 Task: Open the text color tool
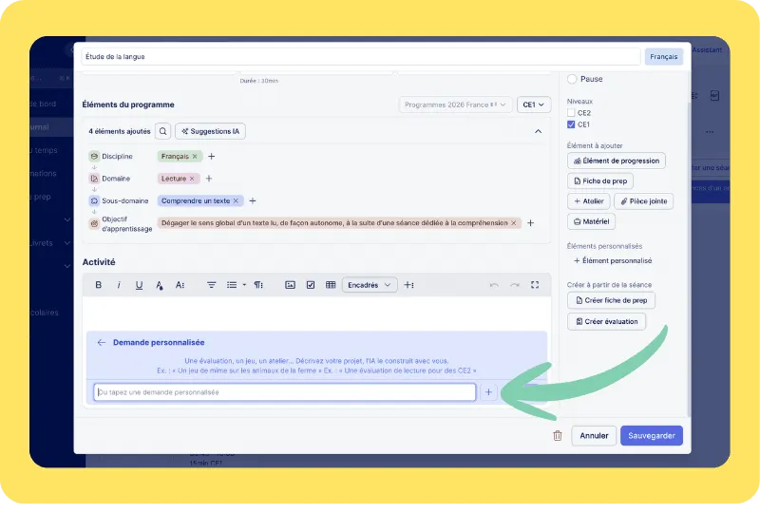[160, 285]
